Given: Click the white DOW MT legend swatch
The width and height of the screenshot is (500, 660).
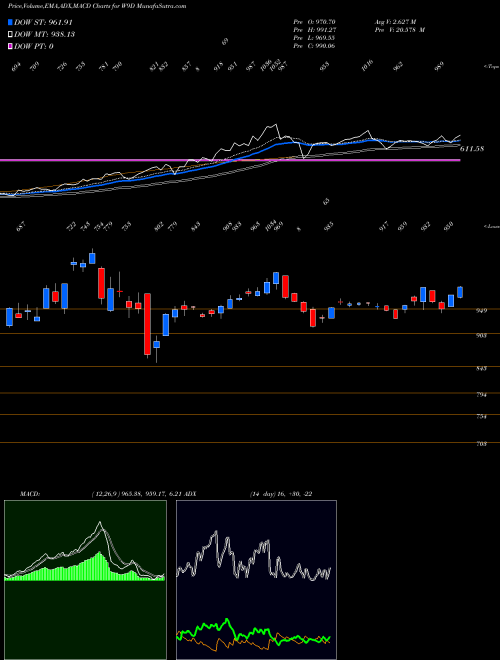Looking at the screenshot, I should (x=10, y=35).
